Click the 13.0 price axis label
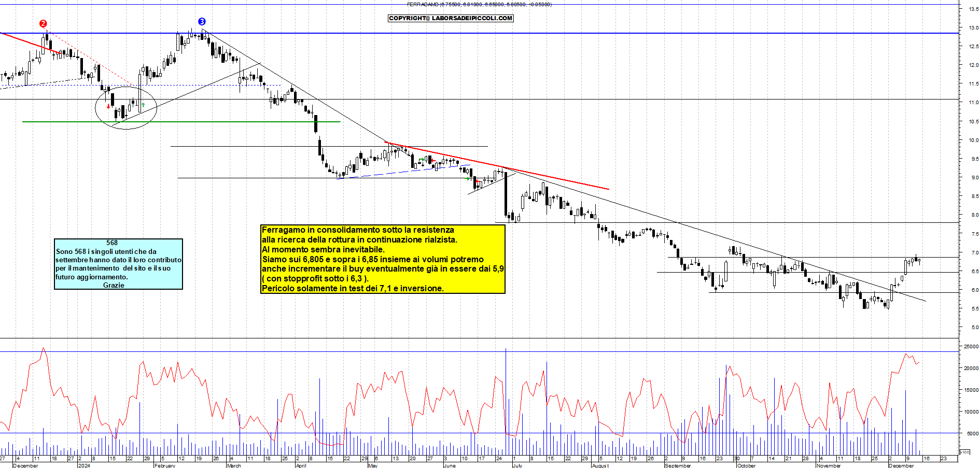 [x=974, y=27]
